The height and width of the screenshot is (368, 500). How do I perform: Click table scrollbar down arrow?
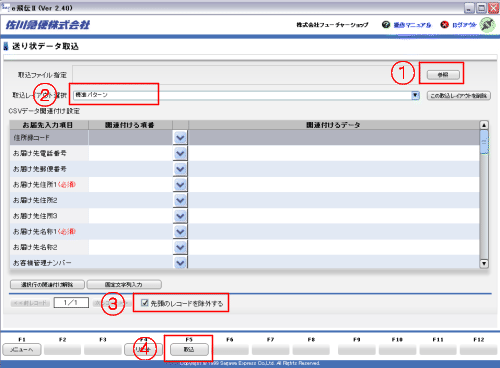pyautogui.click(x=484, y=264)
